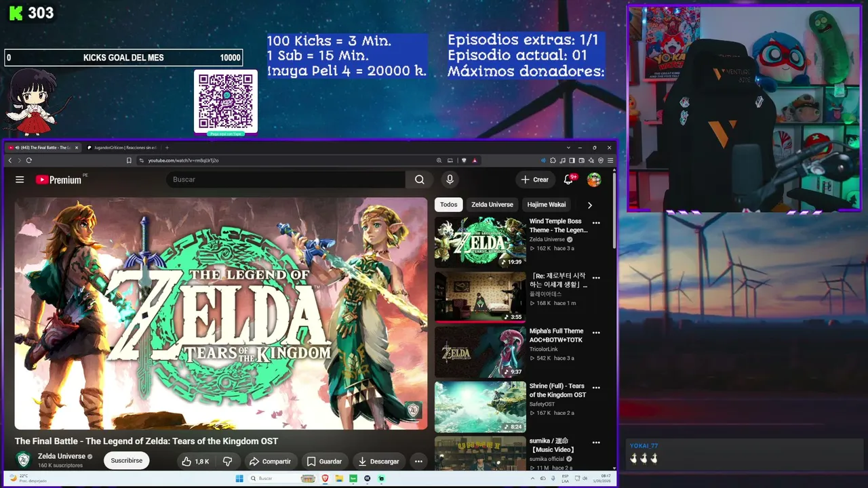
Task: Open the Zelda Universe channel name link
Action: coord(62,456)
